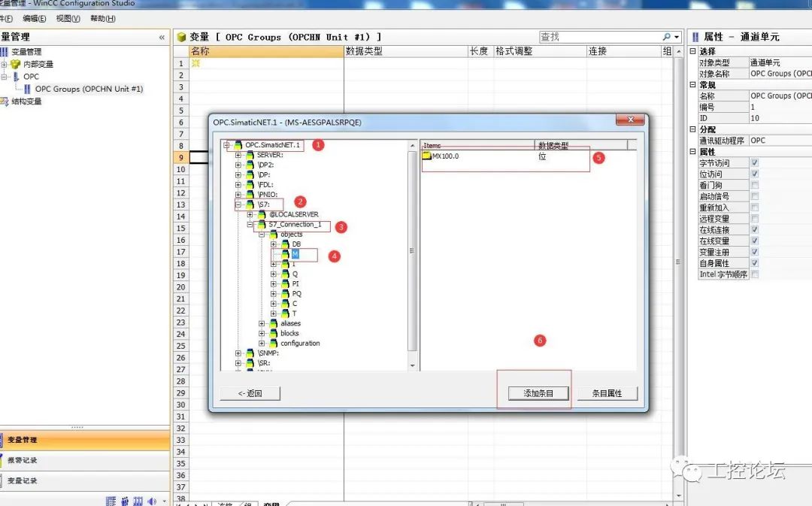Click the \DP2: node icon
Viewport: 812px width, 506px height.
click(250, 165)
